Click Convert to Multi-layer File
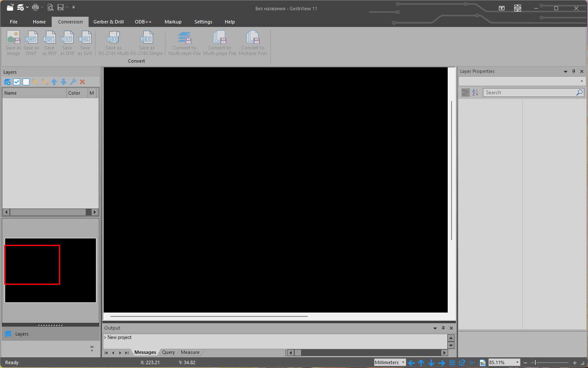The height and width of the screenshot is (368, 588). click(x=185, y=43)
